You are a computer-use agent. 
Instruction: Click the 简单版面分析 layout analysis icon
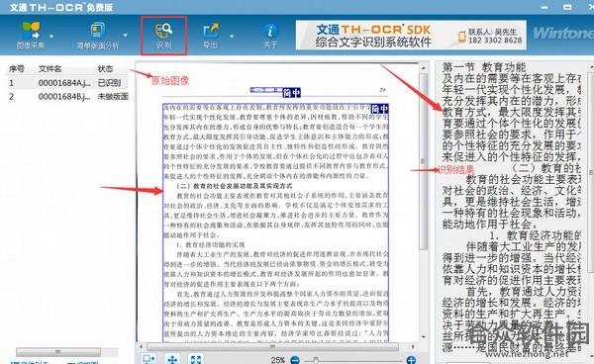(x=98, y=31)
